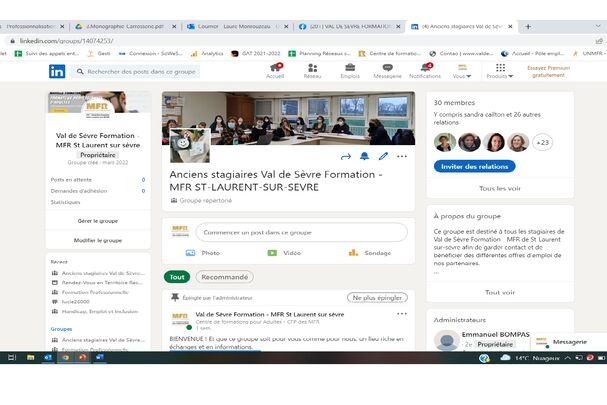Open the Centre de formation bookmark

[x=389, y=53]
